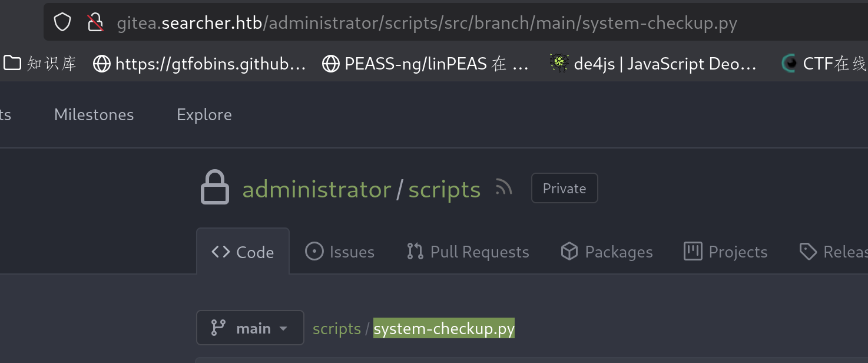The image size is (868, 363).
Task: Switch to the Code tab
Action: click(243, 252)
